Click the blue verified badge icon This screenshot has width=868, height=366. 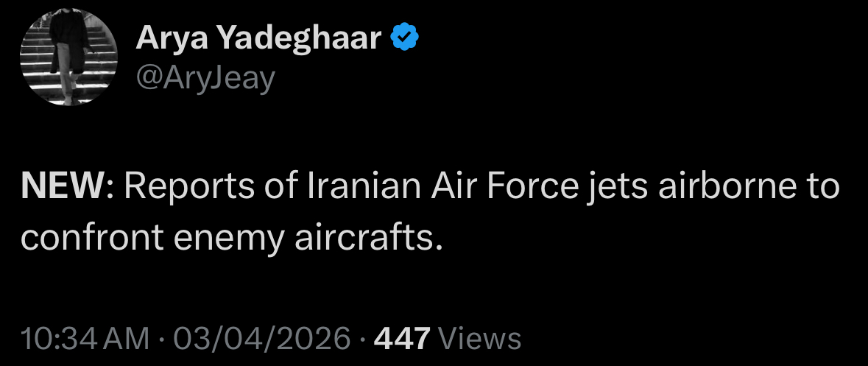[x=405, y=38]
